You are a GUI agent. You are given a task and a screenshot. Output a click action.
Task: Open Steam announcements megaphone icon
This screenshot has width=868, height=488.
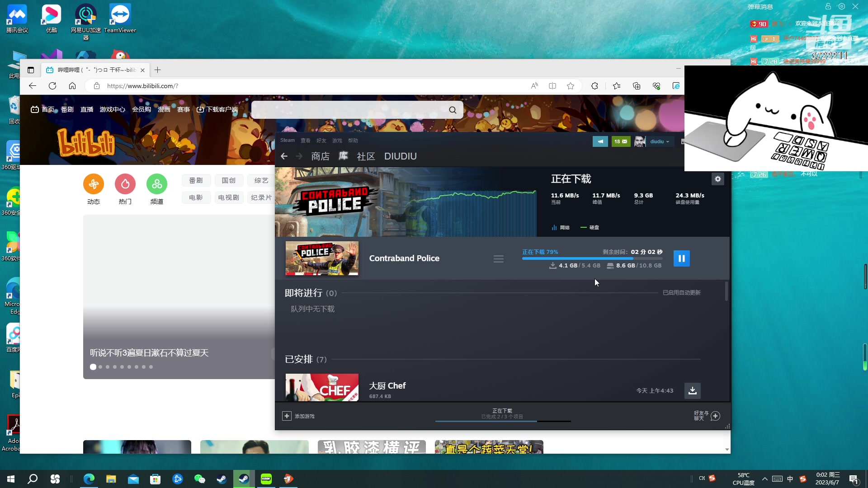[x=600, y=141]
